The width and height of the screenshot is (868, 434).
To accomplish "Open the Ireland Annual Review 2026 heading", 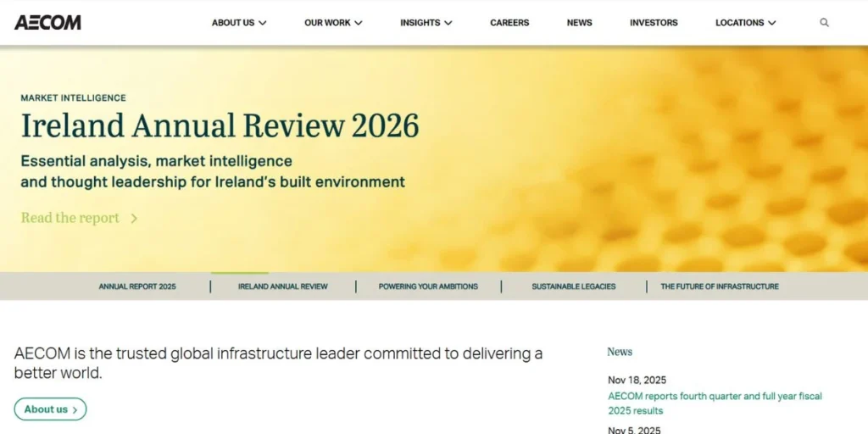I will pyautogui.click(x=220, y=125).
